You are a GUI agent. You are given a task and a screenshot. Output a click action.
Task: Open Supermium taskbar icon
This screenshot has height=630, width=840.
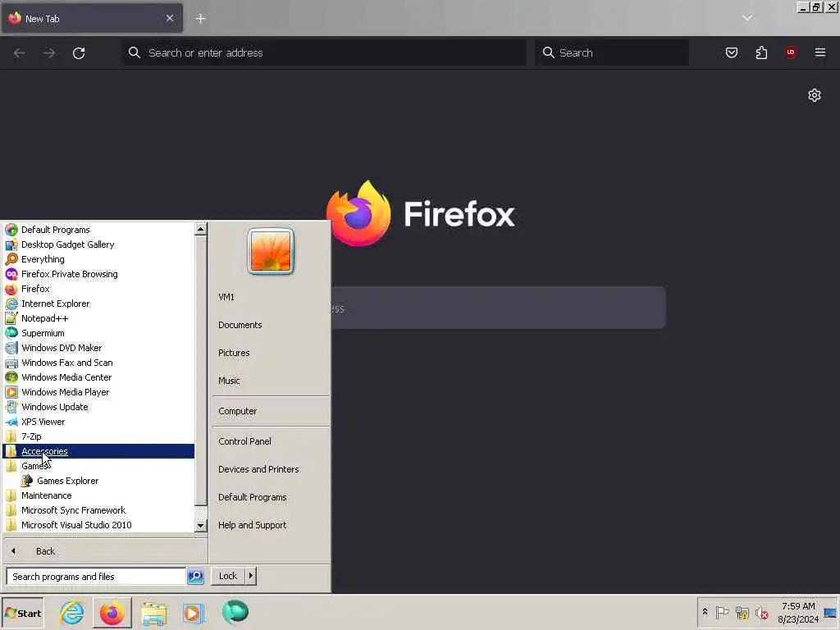[235, 612]
